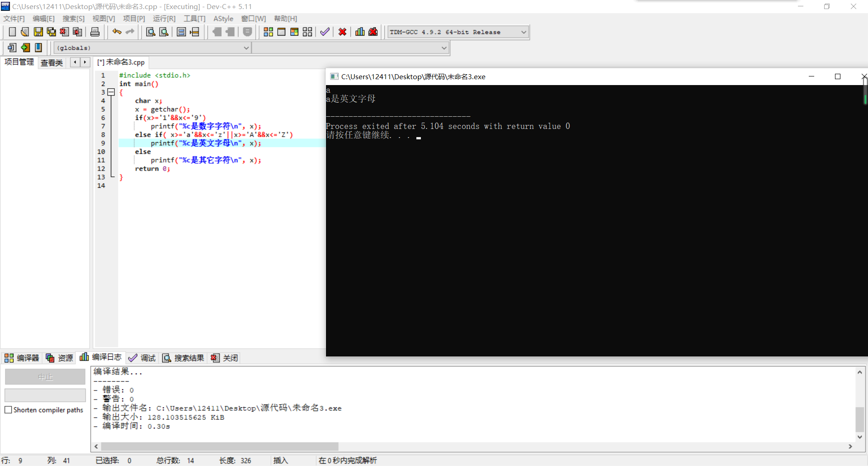Image resolution: width=868 pixels, height=466 pixels.
Task: Select the 未命名3.cpp editor tab
Action: coord(121,62)
